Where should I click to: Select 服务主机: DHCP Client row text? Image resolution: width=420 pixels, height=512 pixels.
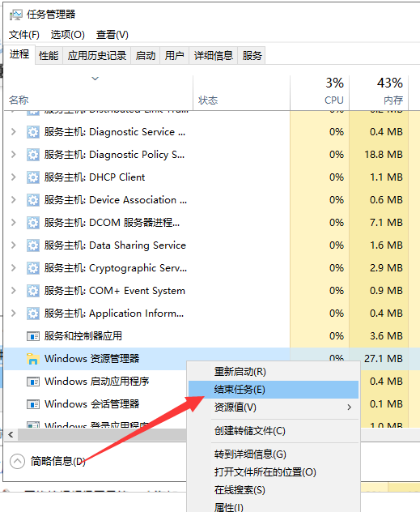[x=95, y=177]
